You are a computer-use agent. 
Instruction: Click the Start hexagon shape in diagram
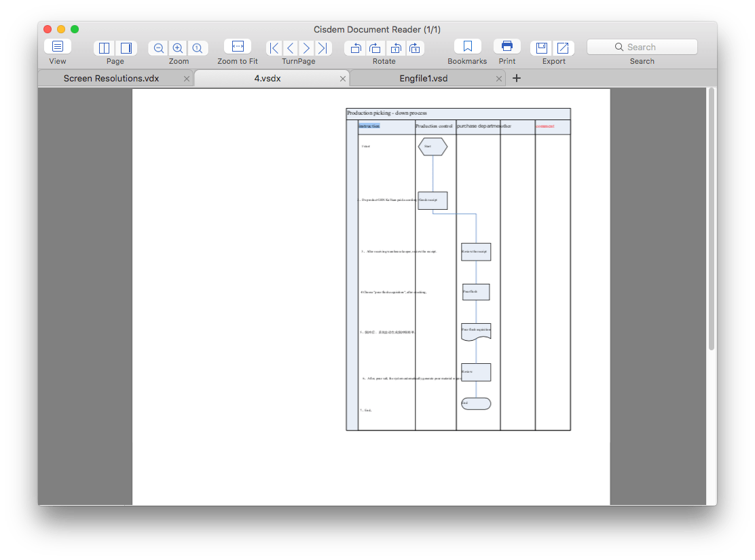[432, 147]
